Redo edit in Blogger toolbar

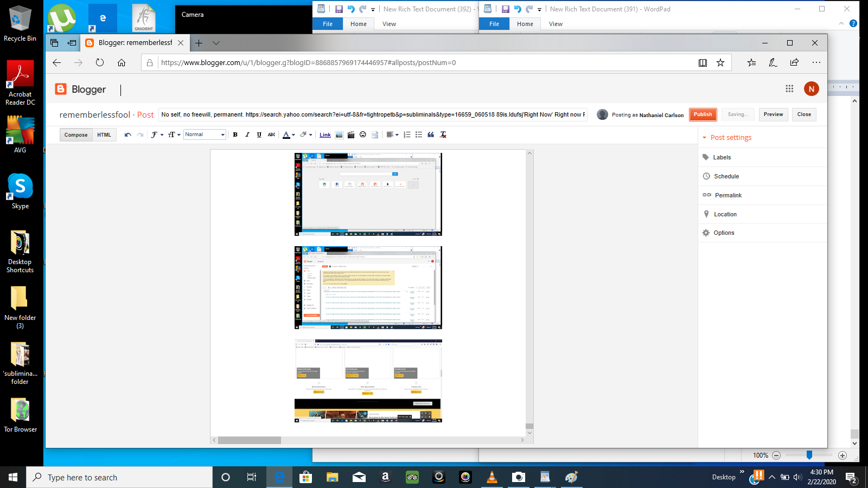tap(140, 135)
